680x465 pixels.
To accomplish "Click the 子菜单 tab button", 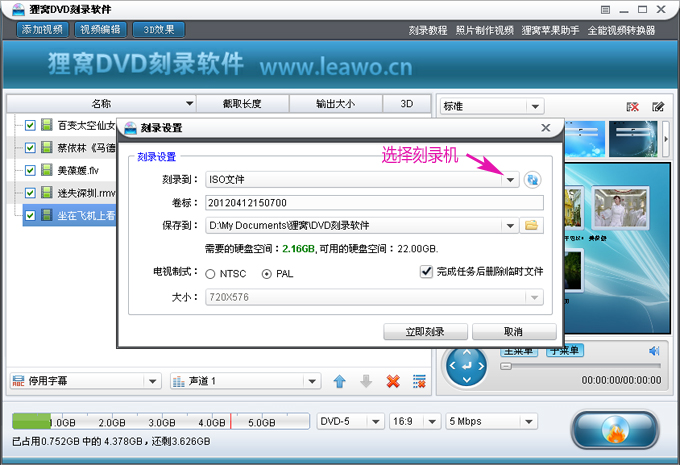I will click(565, 350).
